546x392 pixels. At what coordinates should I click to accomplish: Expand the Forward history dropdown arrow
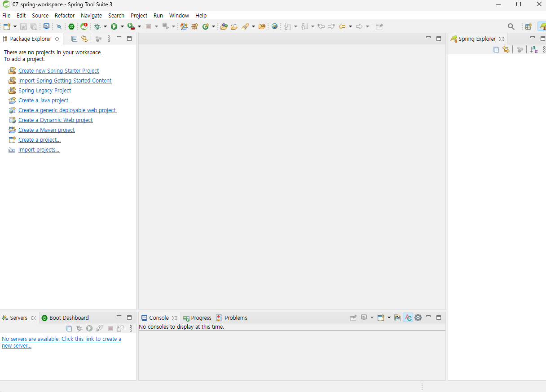[x=367, y=26]
